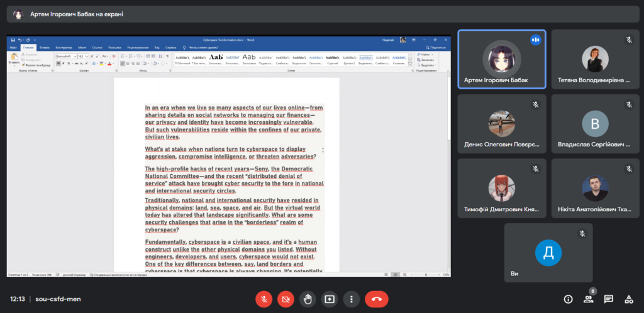Open the Файл menu in Word
The image size is (644, 313).
point(13,47)
